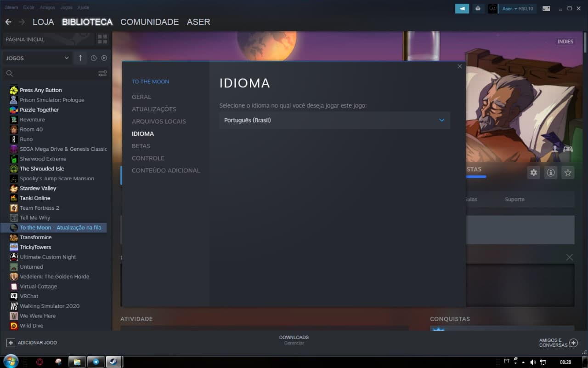Open the inbox envelope icon
Image resolution: width=588 pixels, height=368 pixels.
coord(478,8)
